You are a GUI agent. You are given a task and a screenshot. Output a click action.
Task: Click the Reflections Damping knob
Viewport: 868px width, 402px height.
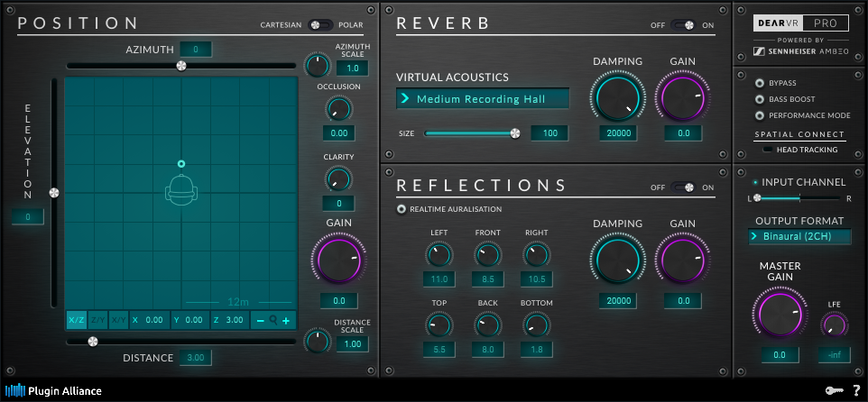(618, 261)
